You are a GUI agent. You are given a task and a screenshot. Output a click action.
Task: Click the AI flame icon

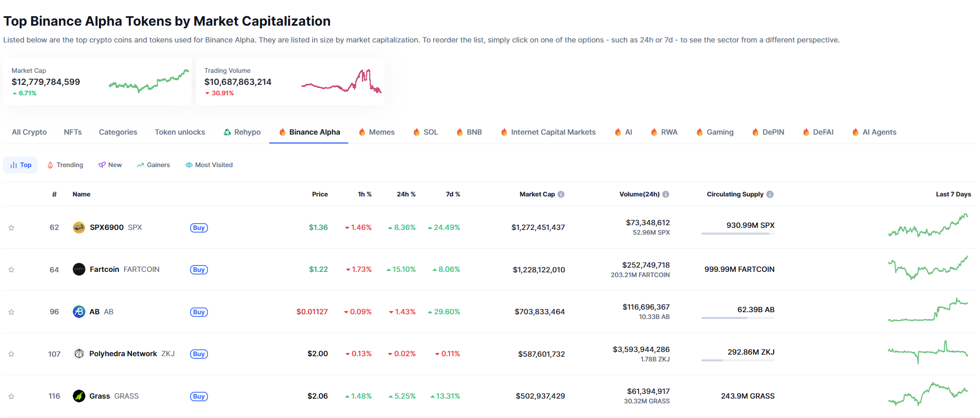point(618,132)
